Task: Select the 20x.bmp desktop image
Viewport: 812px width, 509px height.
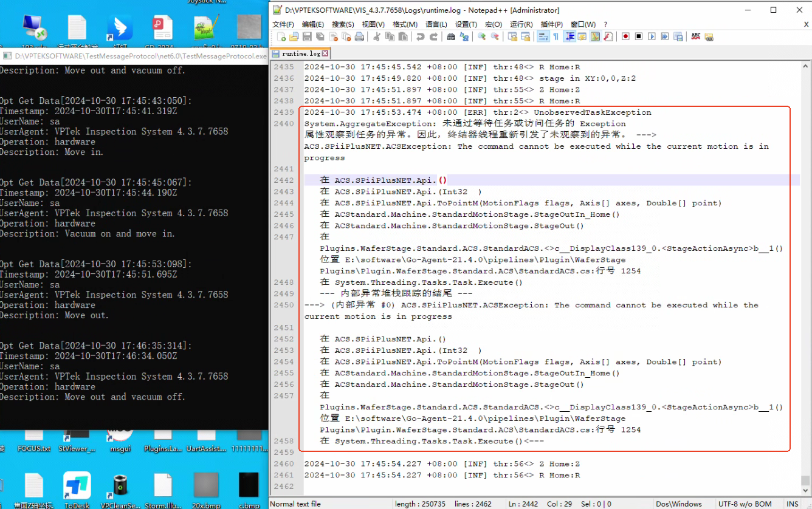Action: (206, 491)
